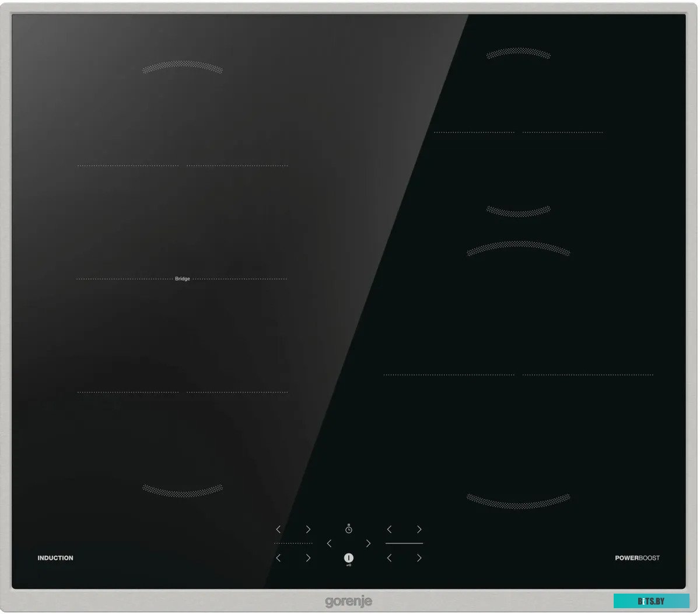This screenshot has height=614, width=700.
Task: Tap the solid line between right arrow pairs
Action: point(404,543)
